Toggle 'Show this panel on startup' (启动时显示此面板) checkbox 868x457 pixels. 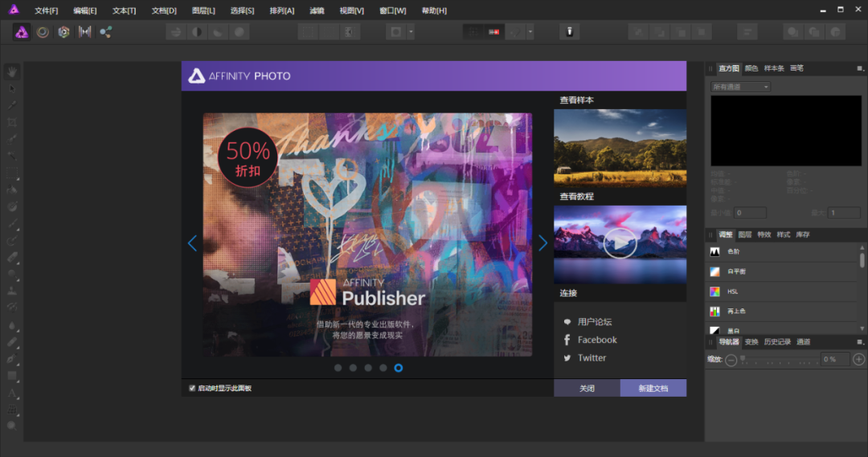pyautogui.click(x=192, y=389)
